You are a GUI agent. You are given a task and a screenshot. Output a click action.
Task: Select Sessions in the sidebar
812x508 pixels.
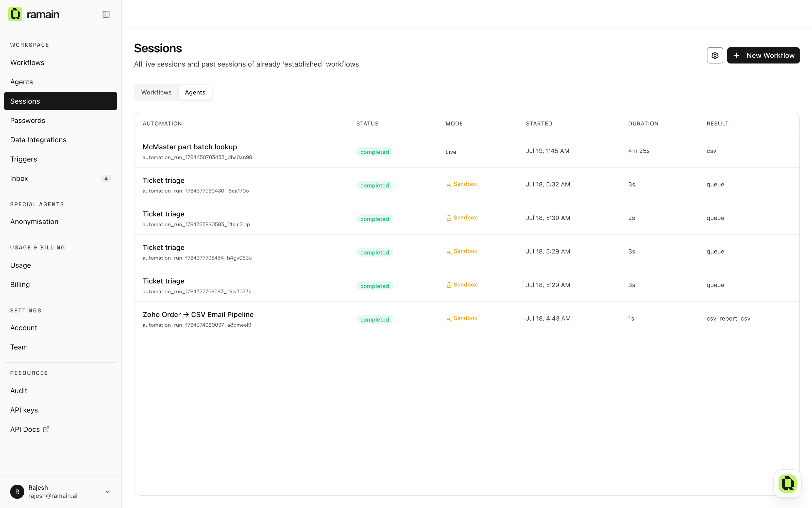tap(61, 101)
